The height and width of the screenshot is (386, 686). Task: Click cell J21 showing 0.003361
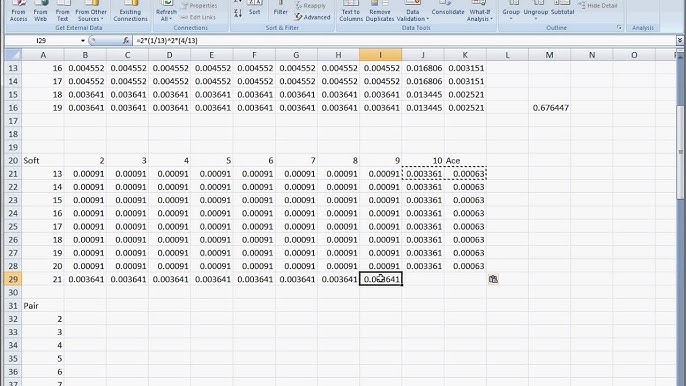(423, 174)
